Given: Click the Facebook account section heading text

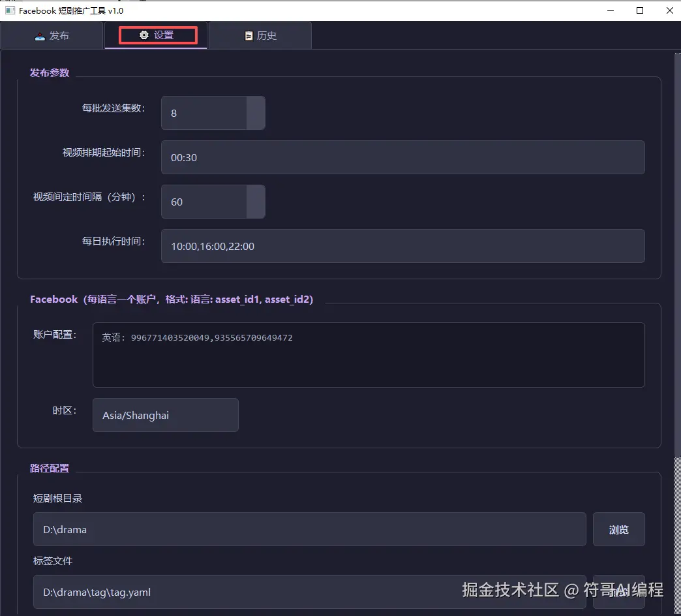Looking at the screenshot, I should [172, 300].
